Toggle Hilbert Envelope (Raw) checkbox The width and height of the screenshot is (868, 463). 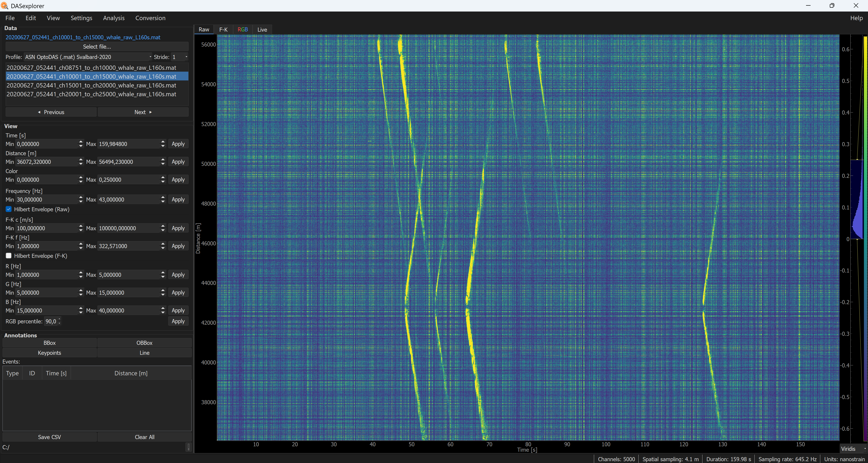[x=9, y=209]
